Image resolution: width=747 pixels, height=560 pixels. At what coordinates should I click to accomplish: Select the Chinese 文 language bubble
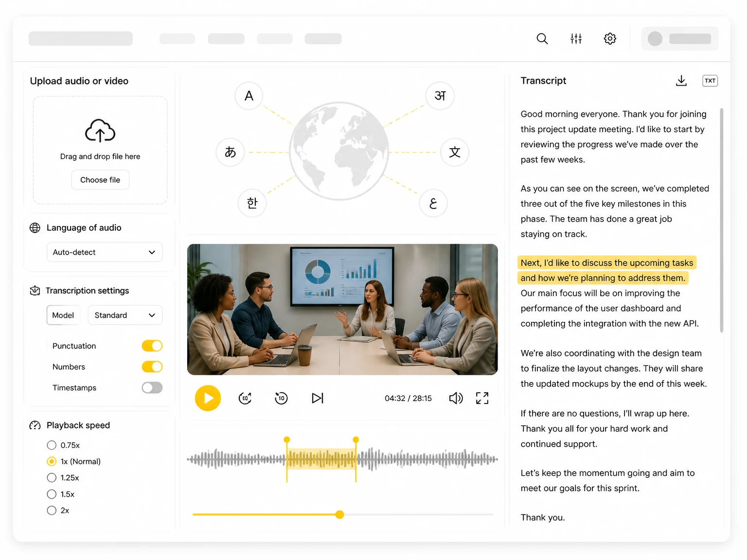[x=455, y=152]
